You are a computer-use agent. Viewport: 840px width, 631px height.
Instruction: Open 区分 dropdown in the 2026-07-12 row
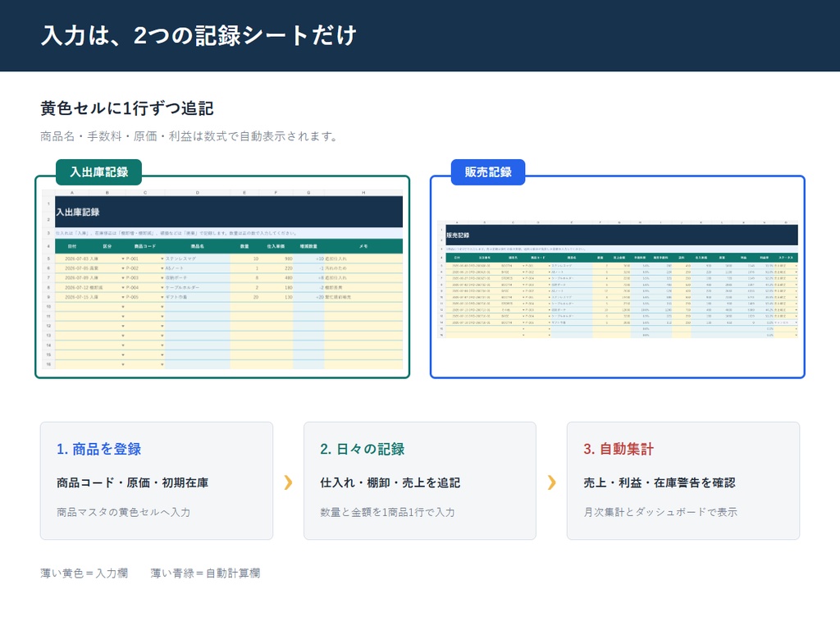click(123, 288)
